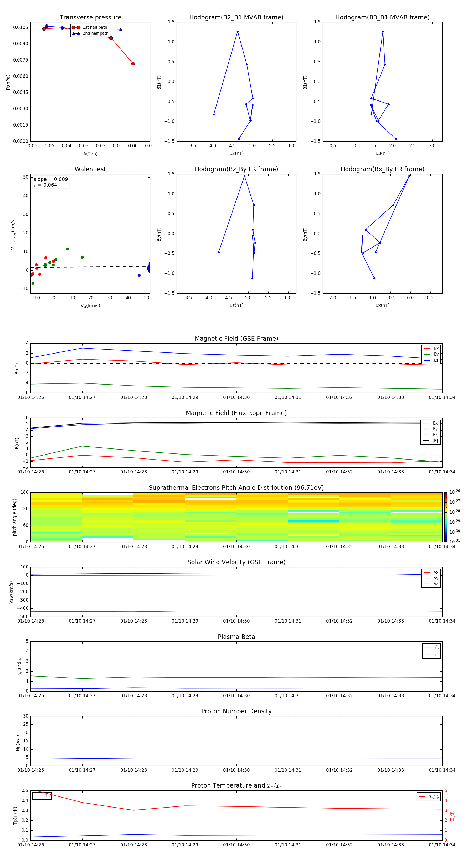Click the 'WalenTest' plot title
Viewport: 473px width, 868px height.
(x=90, y=169)
